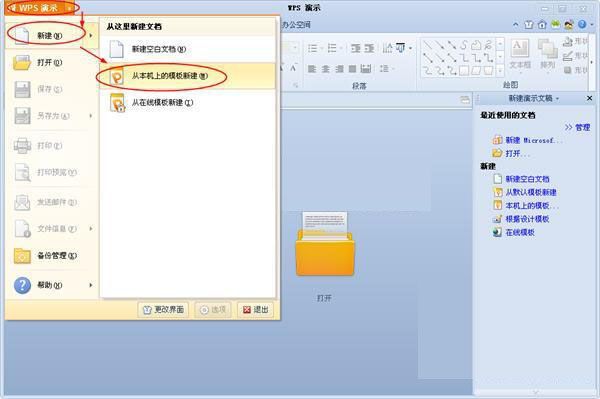
Task: Click the text direction icon in paragraph group
Action: pos(387,48)
